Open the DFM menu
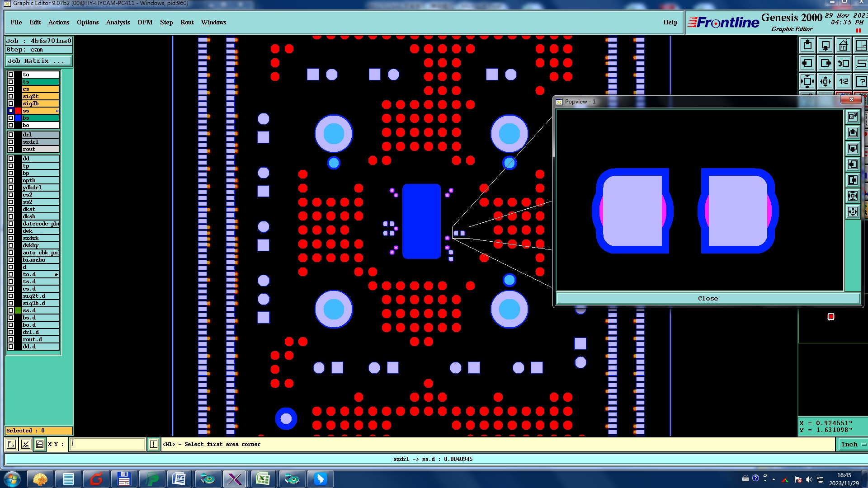Viewport: 868px width, 488px height. [145, 22]
